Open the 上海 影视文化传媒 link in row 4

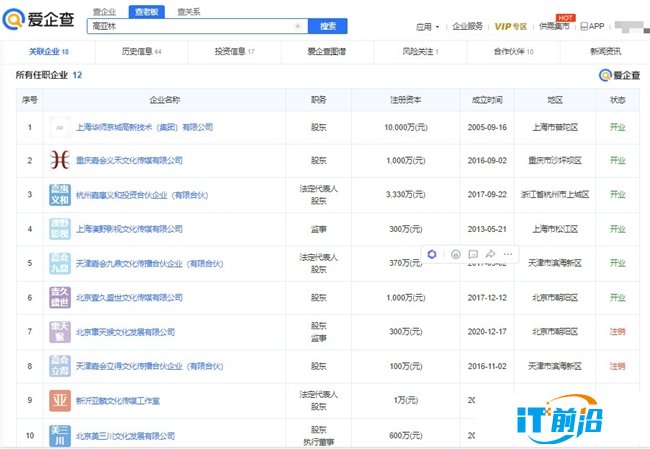[x=129, y=229]
